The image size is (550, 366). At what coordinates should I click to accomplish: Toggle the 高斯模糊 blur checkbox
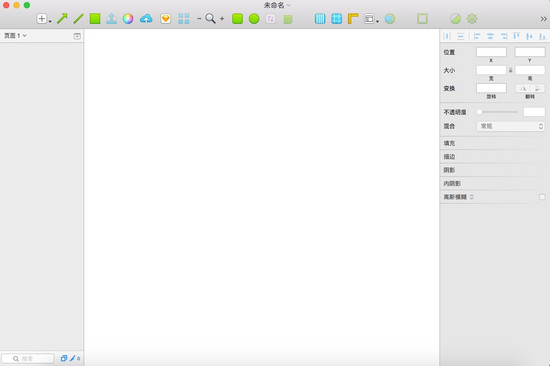pos(542,197)
